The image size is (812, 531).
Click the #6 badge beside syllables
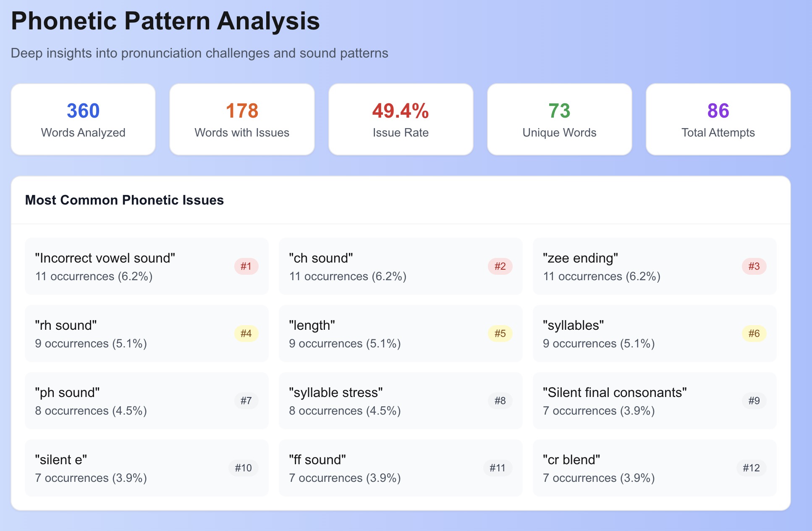pos(754,333)
